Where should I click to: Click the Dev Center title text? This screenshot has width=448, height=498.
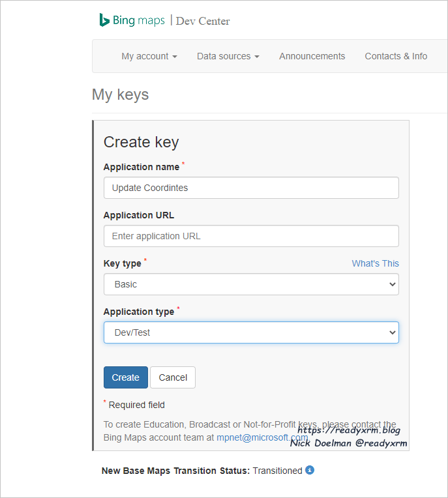pyautogui.click(x=203, y=21)
